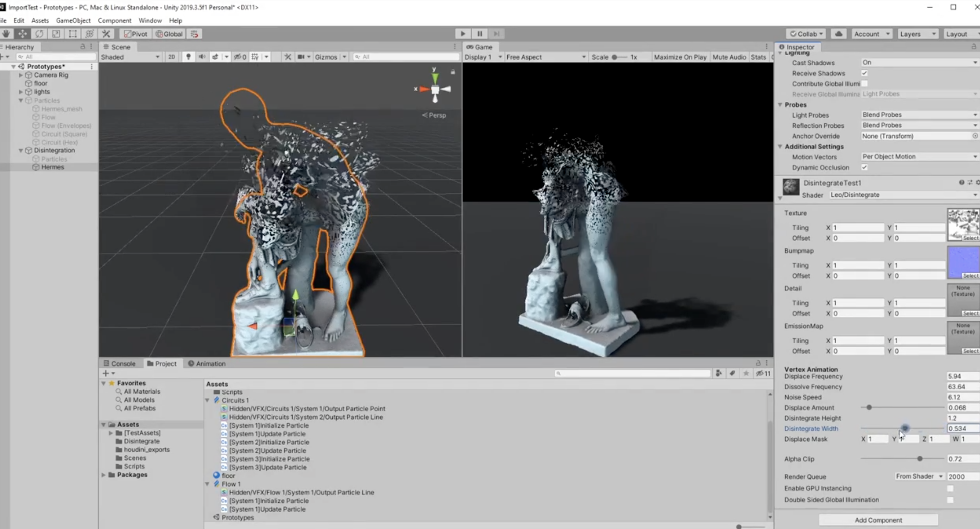This screenshot has height=529, width=980.
Task: Toggle Enable GPU Instancing checkbox
Action: point(950,488)
